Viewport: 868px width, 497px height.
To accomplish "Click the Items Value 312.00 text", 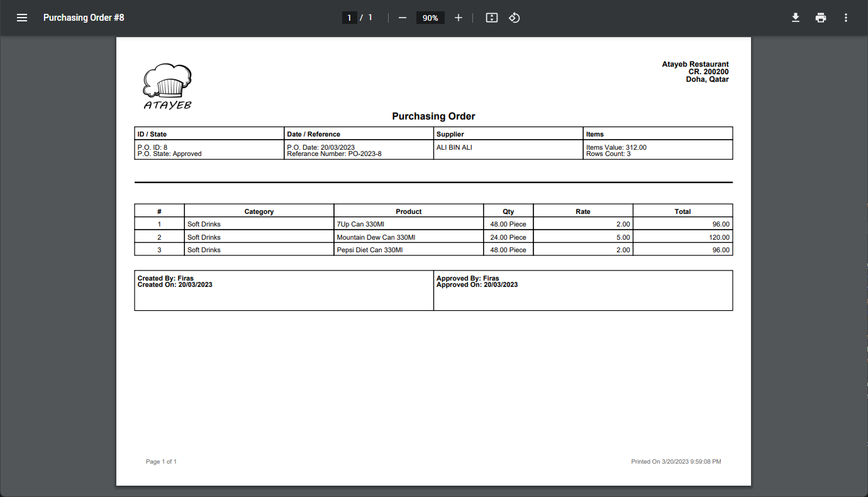I will click(x=616, y=147).
